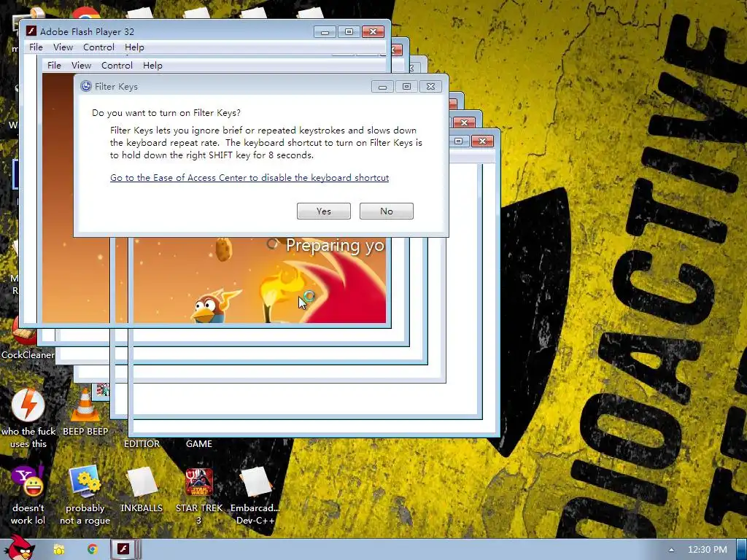The width and height of the screenshot is (747, 560).
Task: Select the STAR TREK 3 desktop icon
Action: tap(198, 495)
